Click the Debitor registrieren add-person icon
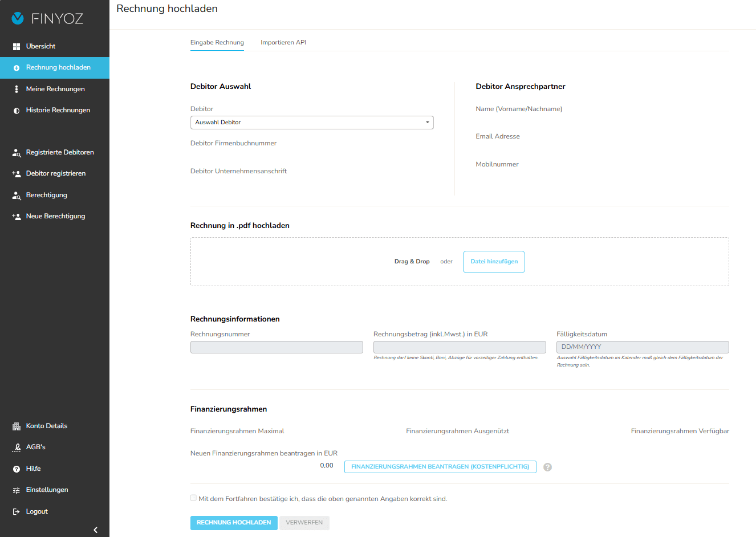 pyautogui.click(x=17, y=174)
